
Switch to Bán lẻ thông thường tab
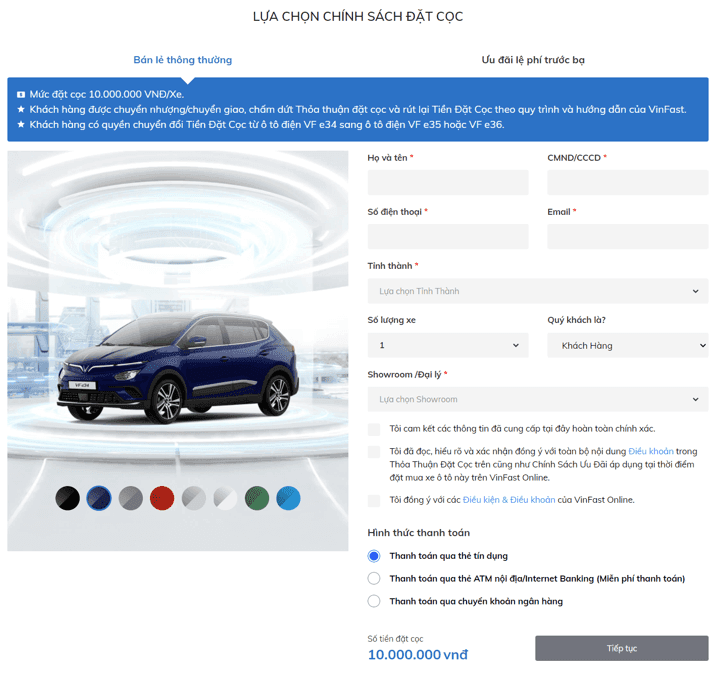[x=183, y=60]
